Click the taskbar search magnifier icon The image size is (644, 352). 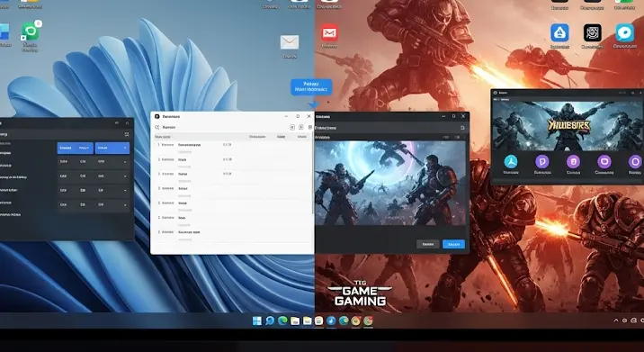click(270, 320)
